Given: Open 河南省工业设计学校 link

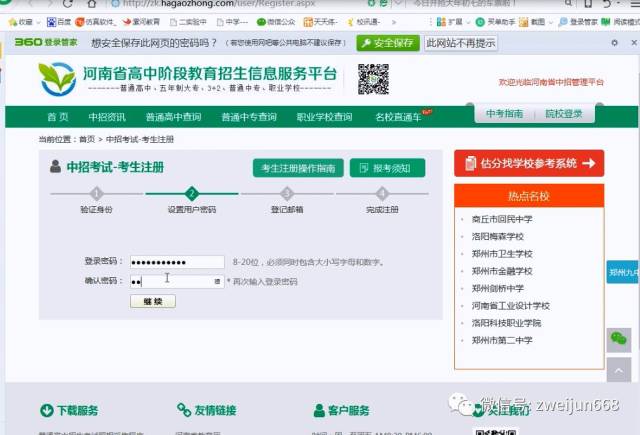Looking at the screenshot, I should [x=511, y=306].
